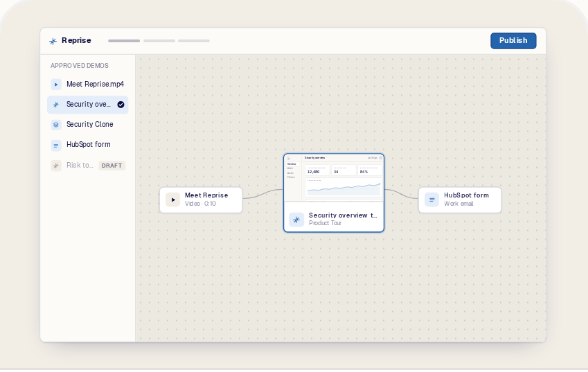Click the second progress bar segment in header
The image size is (588, 372).
pos(159,41)
